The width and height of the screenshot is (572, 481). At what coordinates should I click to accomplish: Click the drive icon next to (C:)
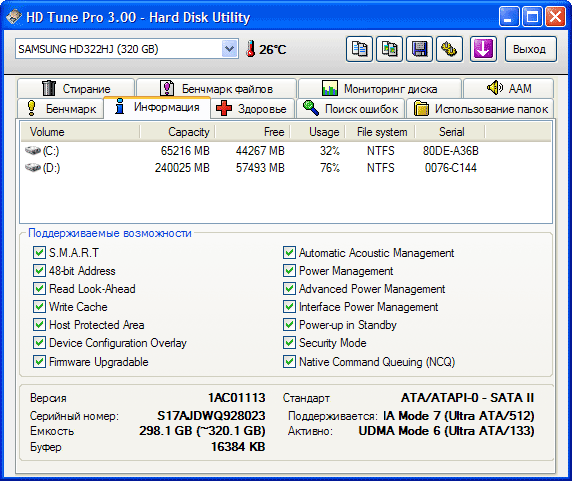[x=32, y=150]
